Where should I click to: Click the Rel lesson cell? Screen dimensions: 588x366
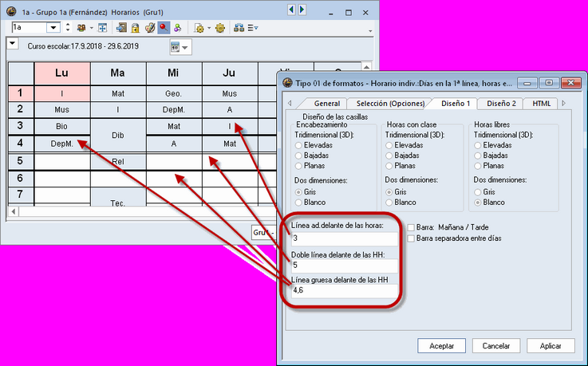click(x=118, y=161)
